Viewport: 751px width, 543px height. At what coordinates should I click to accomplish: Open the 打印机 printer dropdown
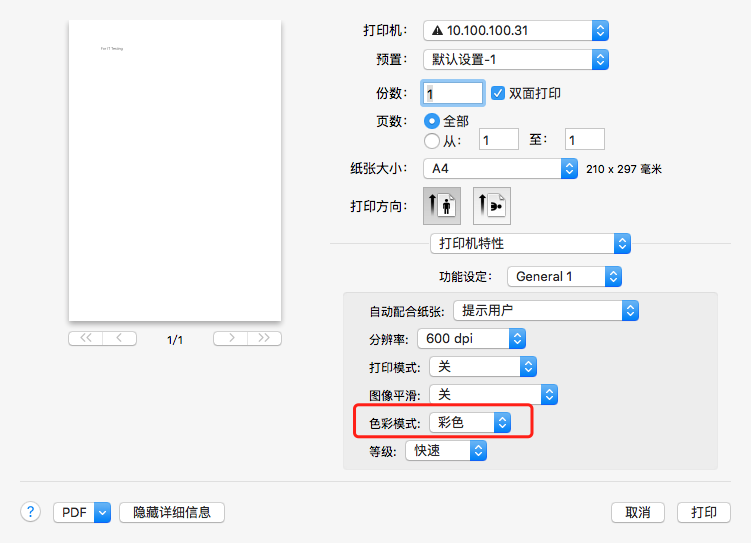(516, 31)
